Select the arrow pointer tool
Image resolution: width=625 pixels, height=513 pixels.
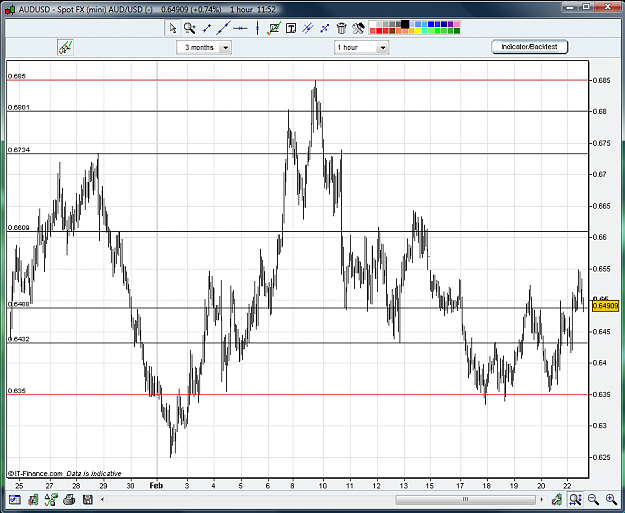point(172,28)
